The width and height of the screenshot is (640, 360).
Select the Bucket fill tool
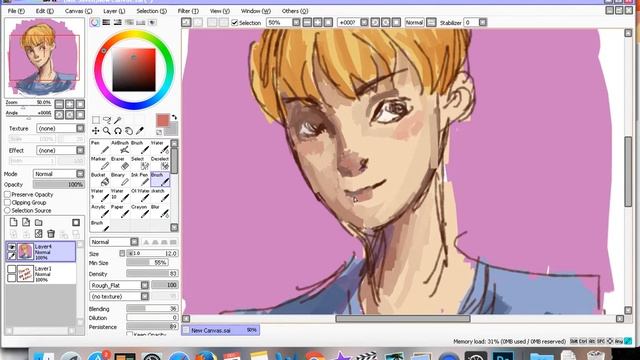pyautogui.click(x=100, y=180)
